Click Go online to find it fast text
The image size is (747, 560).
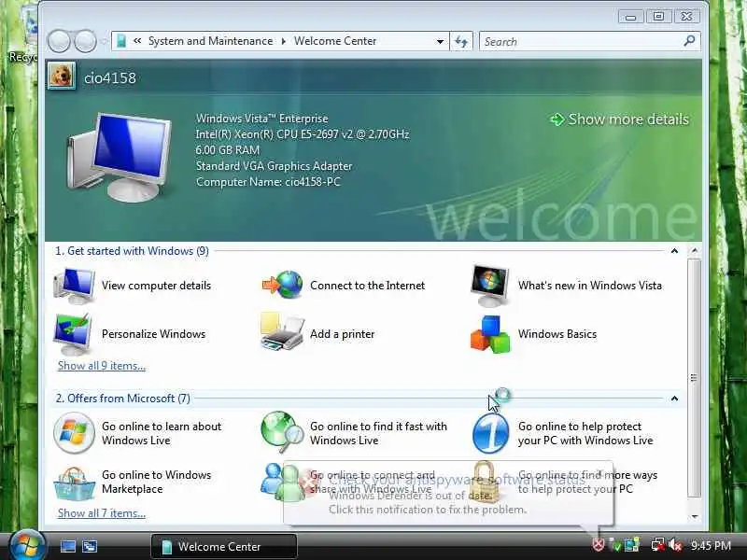coord(378,433)
